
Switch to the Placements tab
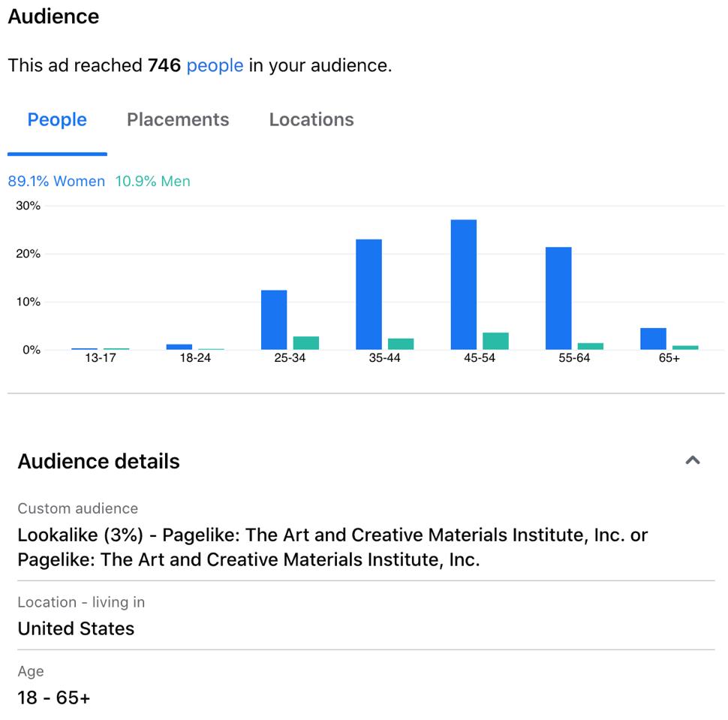[x=178, y=119]
